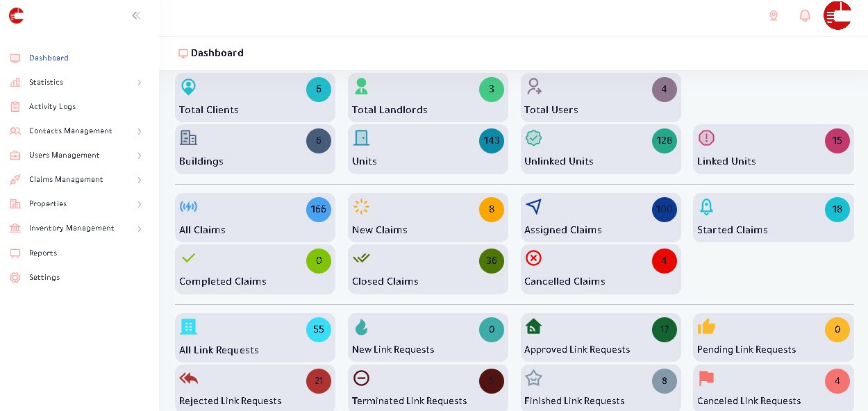Screen dimensions: 868x411
Task: Click the Buildings icon on its card
Action: point(188,138)
